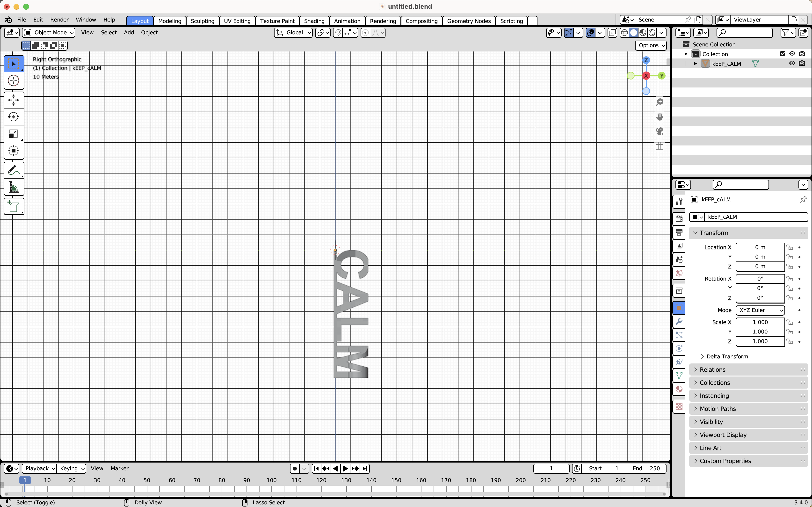This screenshot has width=812, height=507.
Task: Toggle Collection exclude checkbox in outliner
Action: [x=783, y=54]
